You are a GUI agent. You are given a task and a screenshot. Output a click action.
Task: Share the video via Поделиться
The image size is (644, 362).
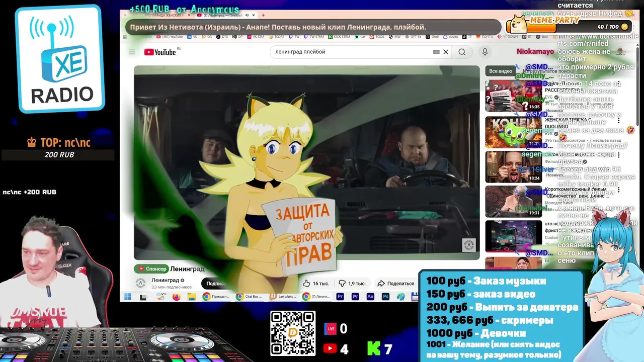tap(395, 284)
